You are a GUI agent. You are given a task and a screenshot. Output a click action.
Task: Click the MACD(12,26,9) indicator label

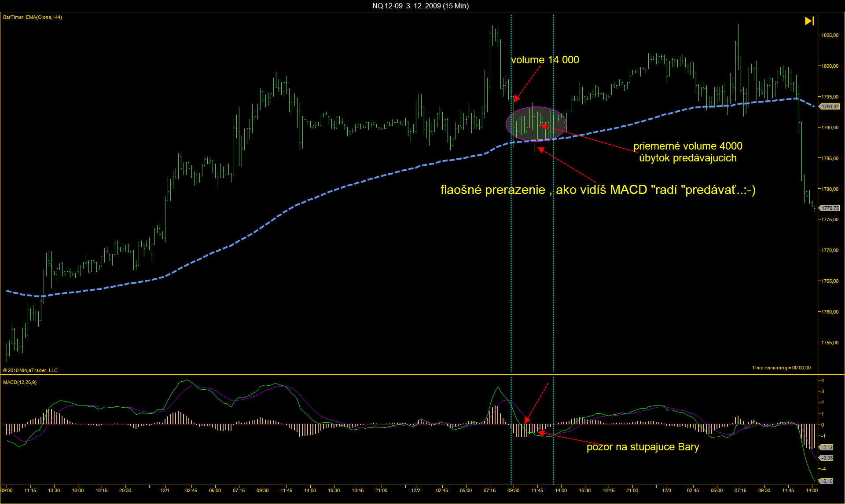[20, 382]
